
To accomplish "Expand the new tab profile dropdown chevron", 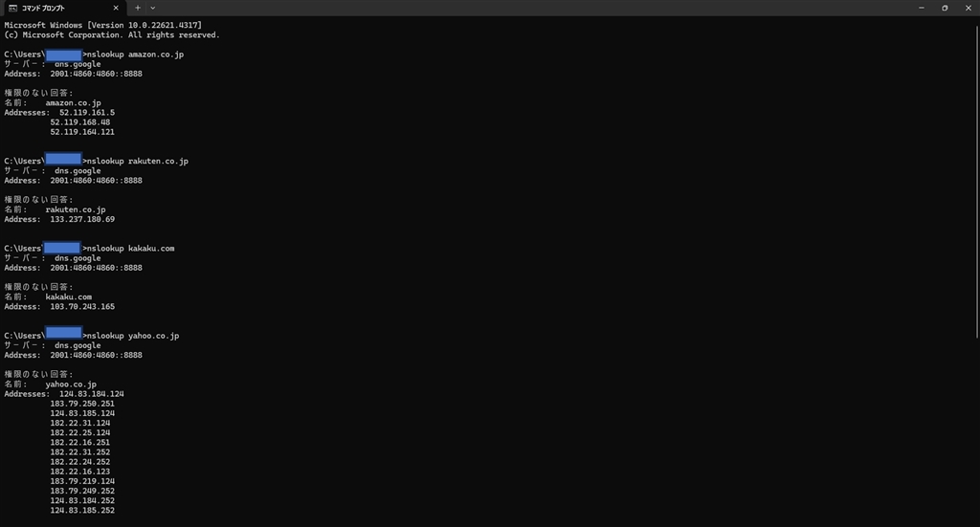I will point(152,8).
